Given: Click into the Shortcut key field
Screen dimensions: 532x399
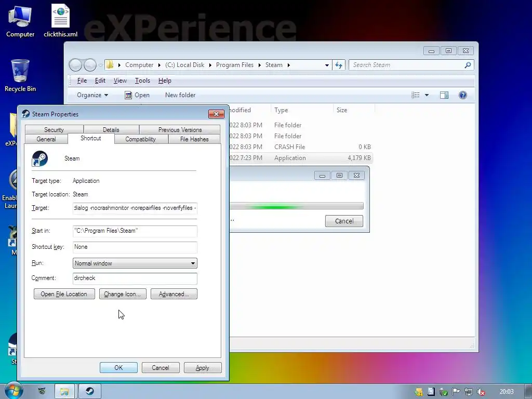Looking at the screenshot, I should tap(135, 247).
